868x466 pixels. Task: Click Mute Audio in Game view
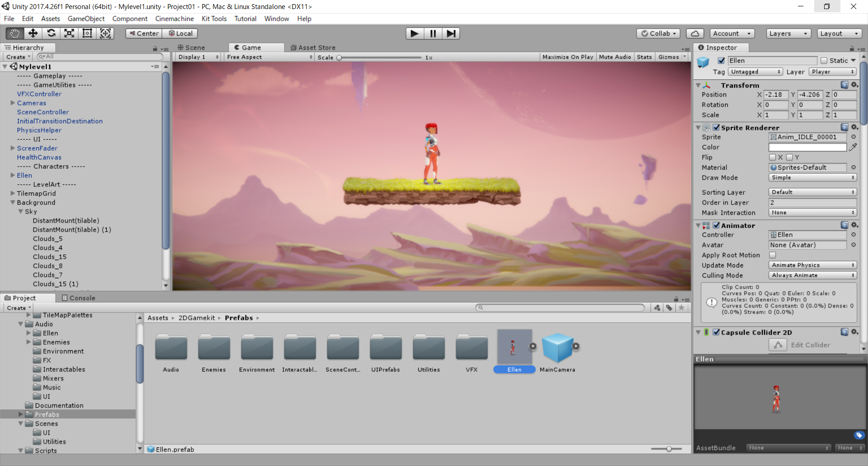[615, 57]
